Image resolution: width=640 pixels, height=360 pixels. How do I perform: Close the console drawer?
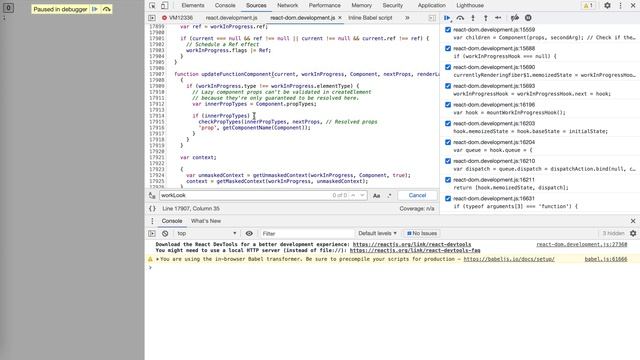click(633, 221)
